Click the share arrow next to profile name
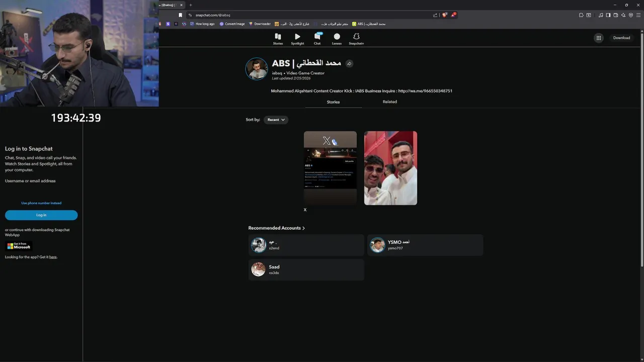Image resolution: width=644 pixels, height=362 pixels. pos(349,63)
